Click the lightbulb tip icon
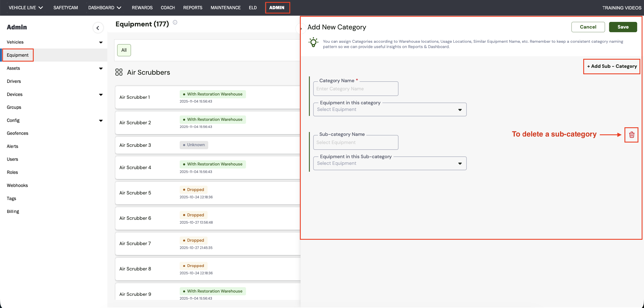The height and width of the screenshot is (308, 644). [313, 42]
